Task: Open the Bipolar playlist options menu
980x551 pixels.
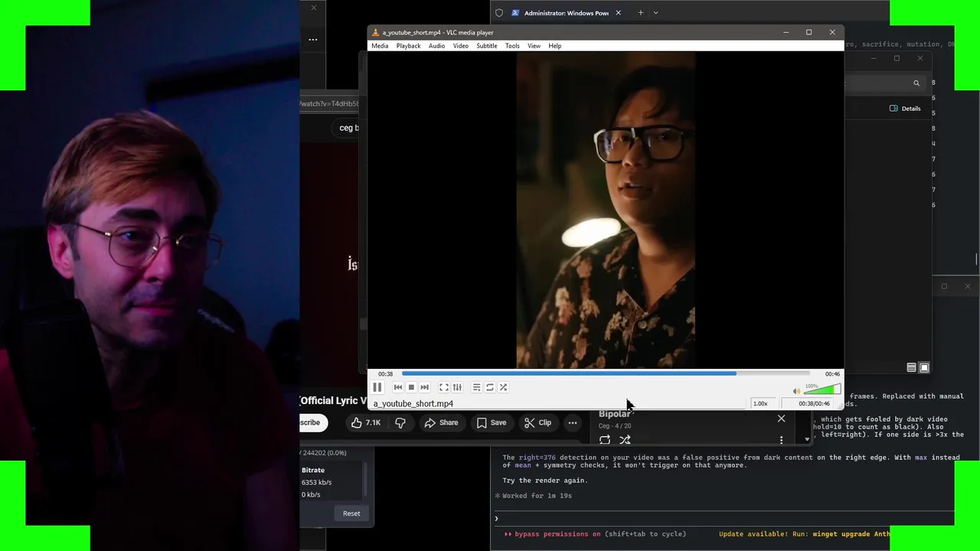Action: [781, 439]
